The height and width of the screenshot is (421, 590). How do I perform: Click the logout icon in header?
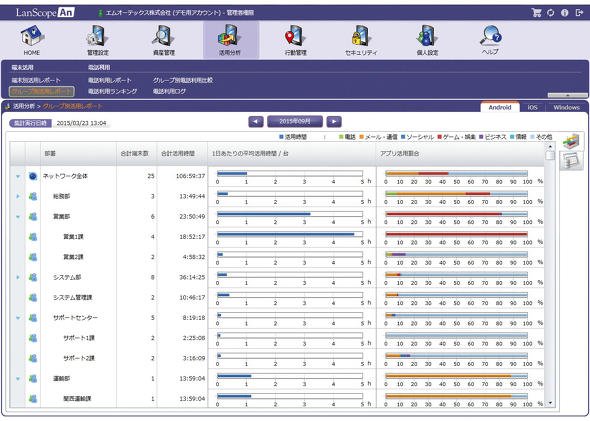[579, 13]
